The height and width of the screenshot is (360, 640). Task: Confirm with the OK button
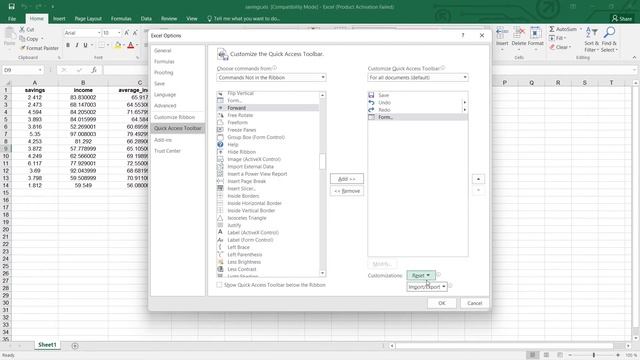tap(442, 303)
